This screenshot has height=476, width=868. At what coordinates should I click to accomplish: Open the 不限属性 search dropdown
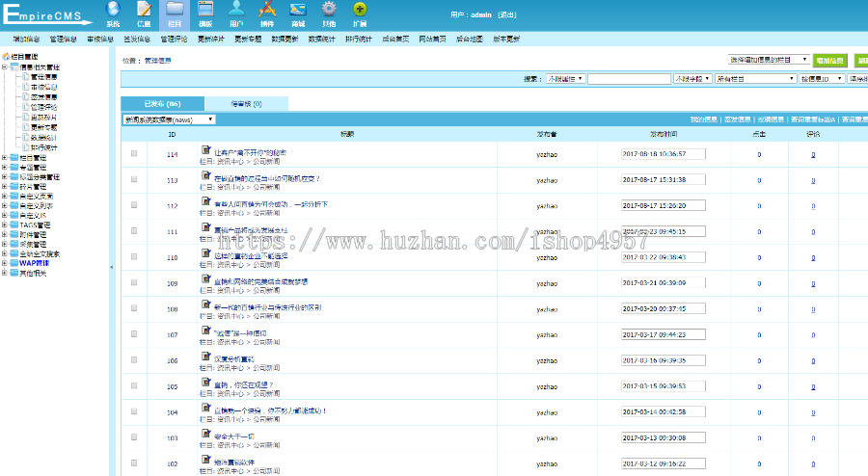coord(565,79)
